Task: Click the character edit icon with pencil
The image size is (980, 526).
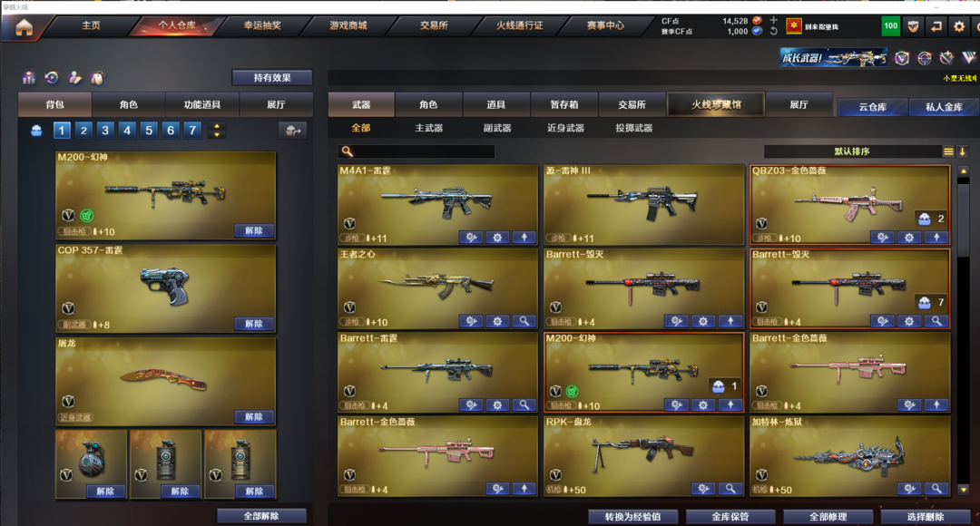Action: (75, 77)
